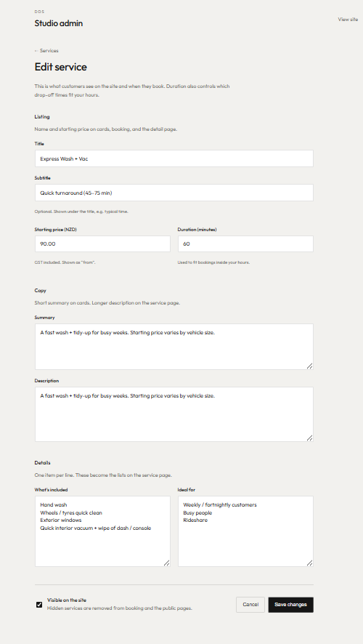Image resolution: width=363 pixels, height=644 pixels.
Task: Click the Services back link
Action: tap(46, 51)
